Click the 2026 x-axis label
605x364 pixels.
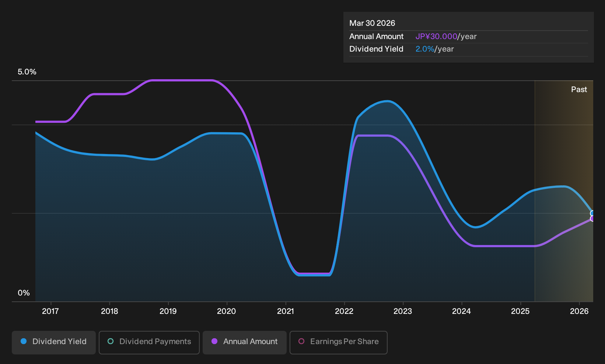pos(579,311)
